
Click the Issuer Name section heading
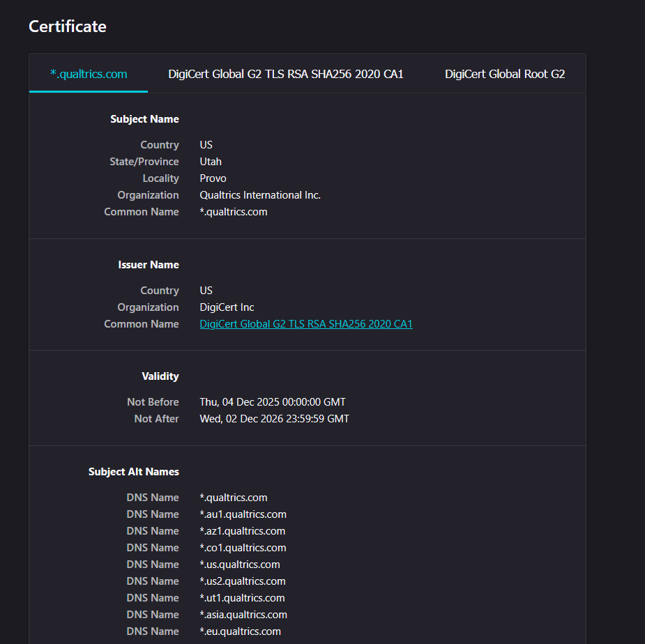pos(149,265)
